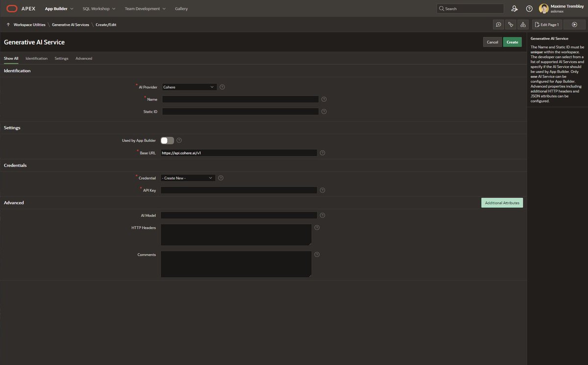The width and height of the screenshot is (588, 365).
Task: Go to Generative AI Services breadcrumb
Action: tap(71, 24)
